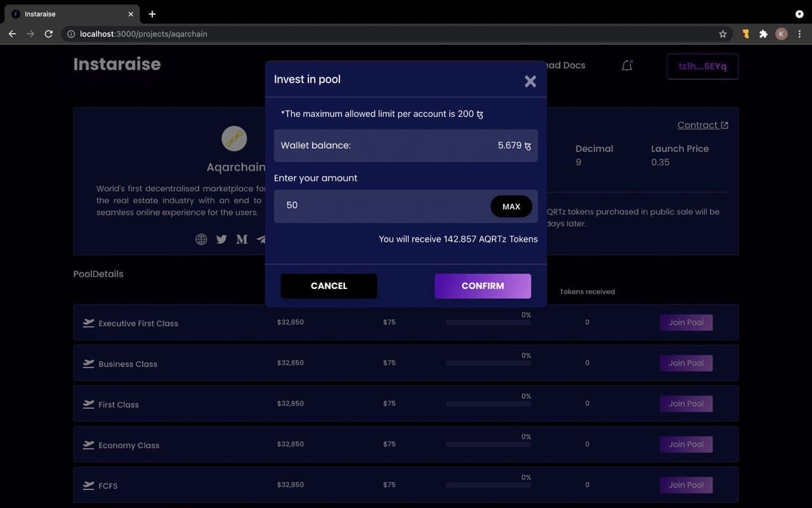Open the Aqarchain website globe icon
Image resolution: width=812 pixels, height=508 pixels.
(201, 239)
